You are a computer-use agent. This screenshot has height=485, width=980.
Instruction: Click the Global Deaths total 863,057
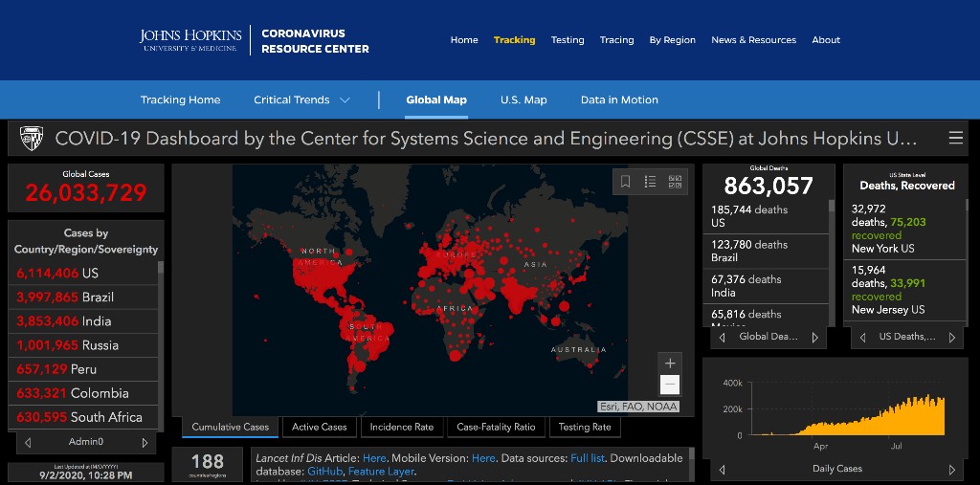click(x=768, y=187)
